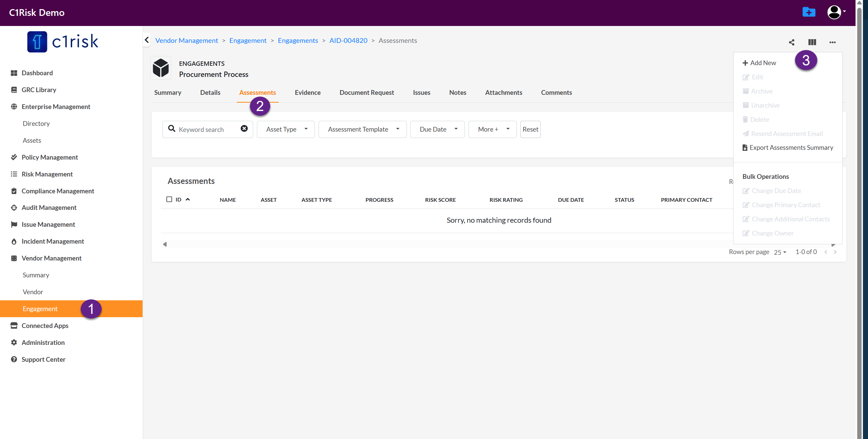Open the AID-004820 breadcrumb link
Screen dimensions: 868x439
(x=348, y=40)
